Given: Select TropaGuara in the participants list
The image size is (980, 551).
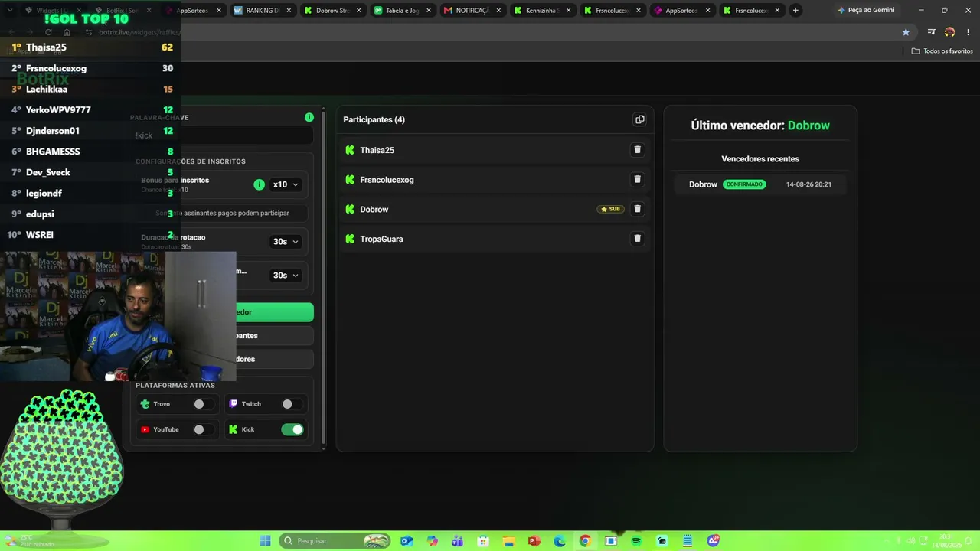Looking at the screenshot, I should [381, 239].
